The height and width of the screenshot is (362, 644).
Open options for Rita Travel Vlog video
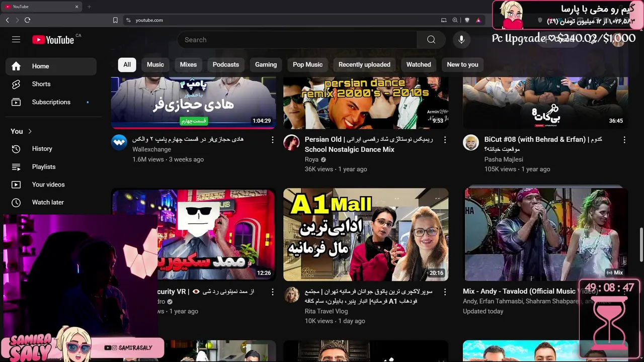pyautogui.click(x=445, y=292)
